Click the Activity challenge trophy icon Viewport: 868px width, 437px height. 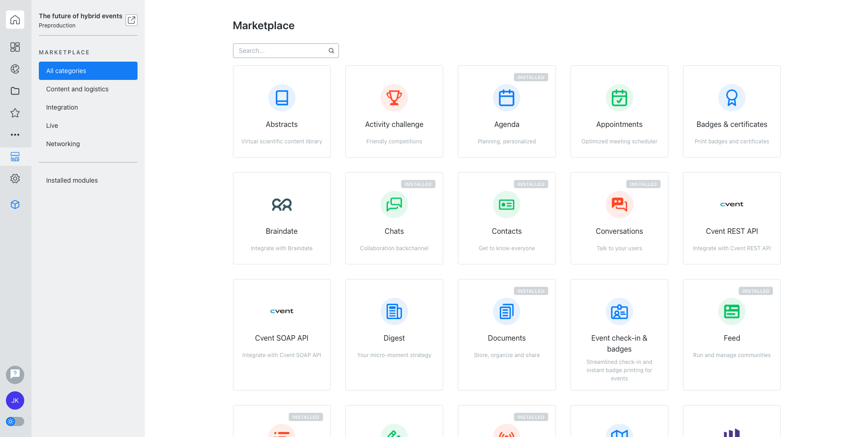point(394,98)
